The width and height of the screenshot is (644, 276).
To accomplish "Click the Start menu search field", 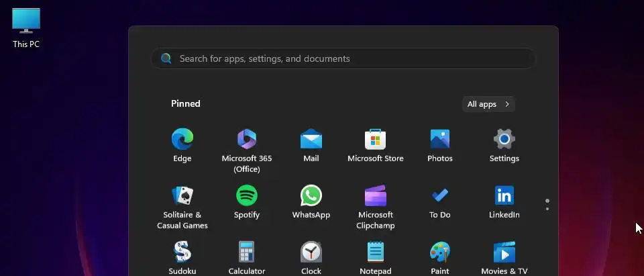I will pos(343,58).
